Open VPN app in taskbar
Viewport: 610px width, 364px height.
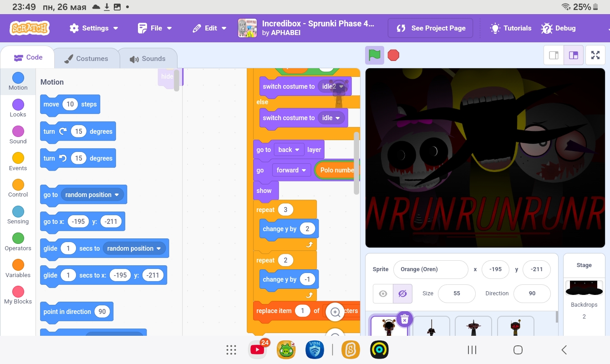(315, 350)
